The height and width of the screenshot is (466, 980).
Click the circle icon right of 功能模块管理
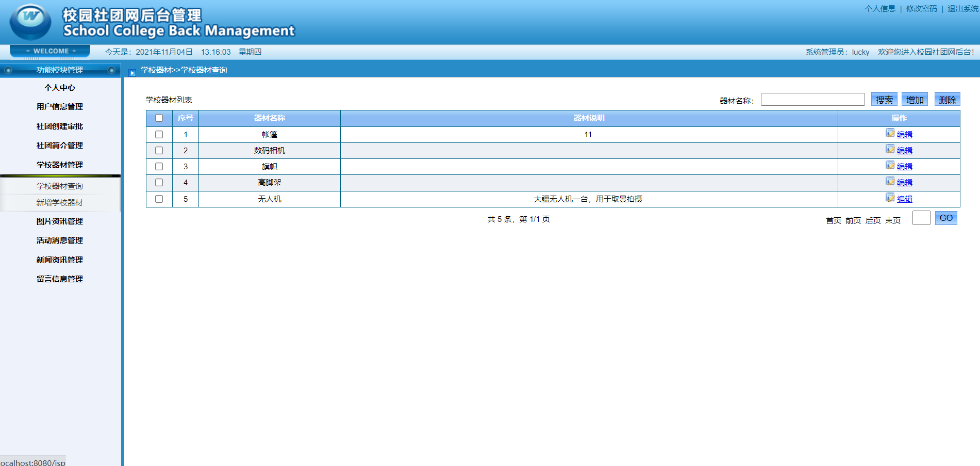[x=111, y=70]
